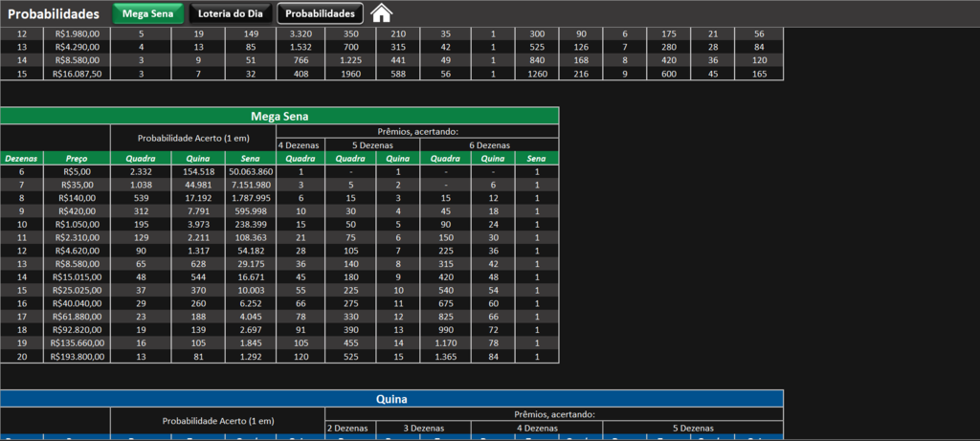Click the Probabilidades page title
The width and height of the screenshot is (980, 441).
click(x=54, y=13)
